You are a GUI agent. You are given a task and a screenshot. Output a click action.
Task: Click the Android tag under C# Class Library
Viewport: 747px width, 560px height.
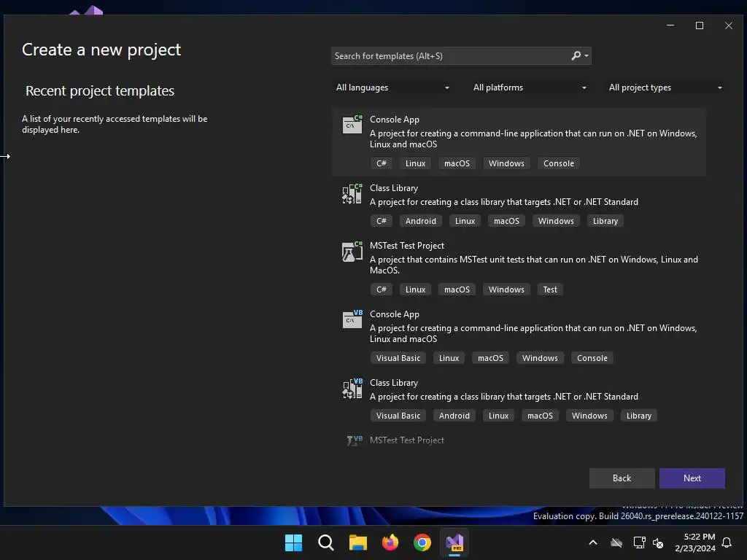(421, 221)
